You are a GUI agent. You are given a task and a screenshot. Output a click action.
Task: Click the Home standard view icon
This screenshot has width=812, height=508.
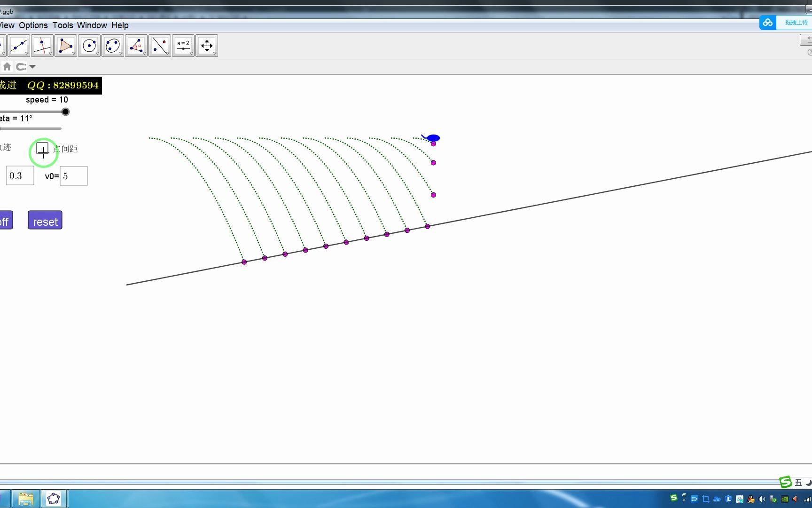click(x=7, y=66)
